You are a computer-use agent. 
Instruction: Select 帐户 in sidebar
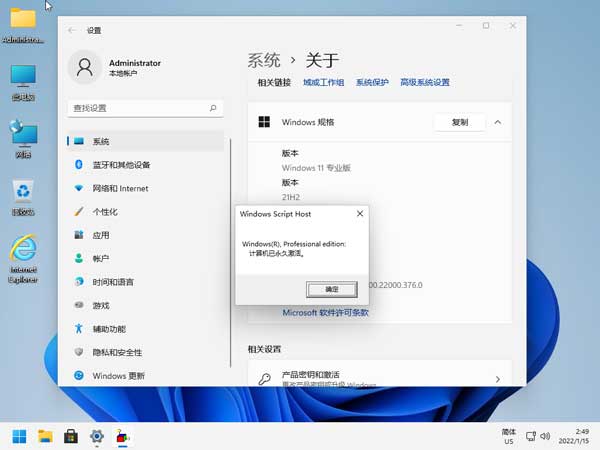pos(145,259)
